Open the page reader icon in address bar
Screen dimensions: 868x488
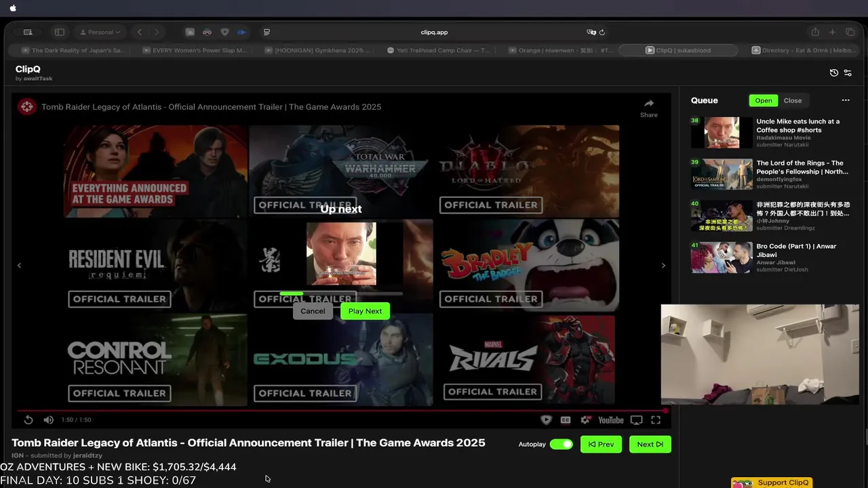267,32
